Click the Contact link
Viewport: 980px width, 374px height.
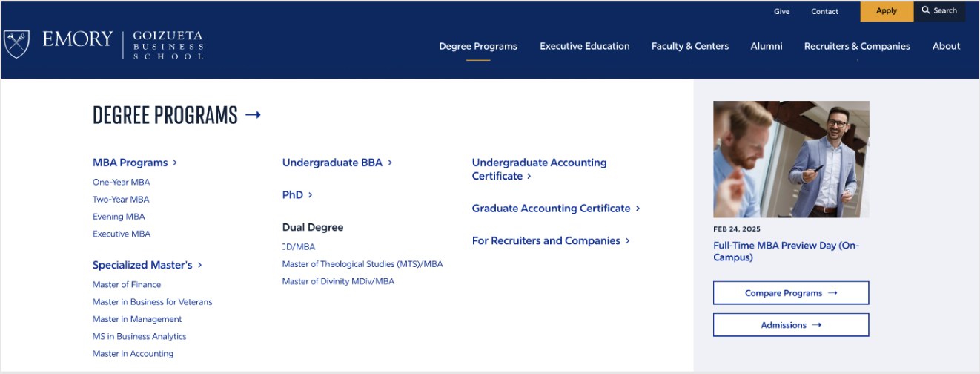(x=825, y=11)
